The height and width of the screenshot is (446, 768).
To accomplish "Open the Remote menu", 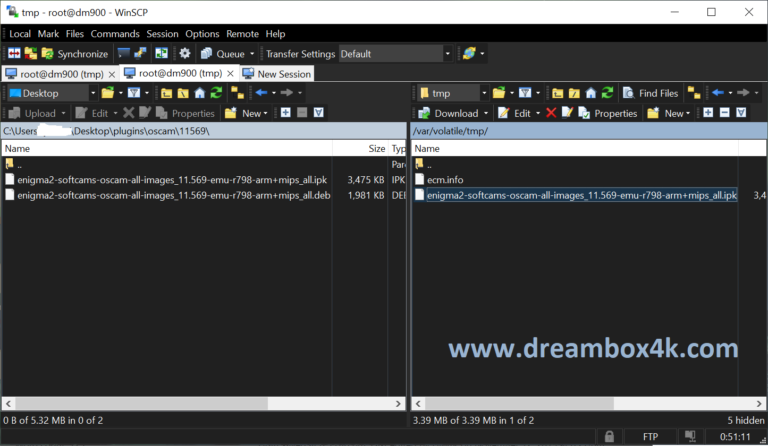I will [x=242, y=34].
